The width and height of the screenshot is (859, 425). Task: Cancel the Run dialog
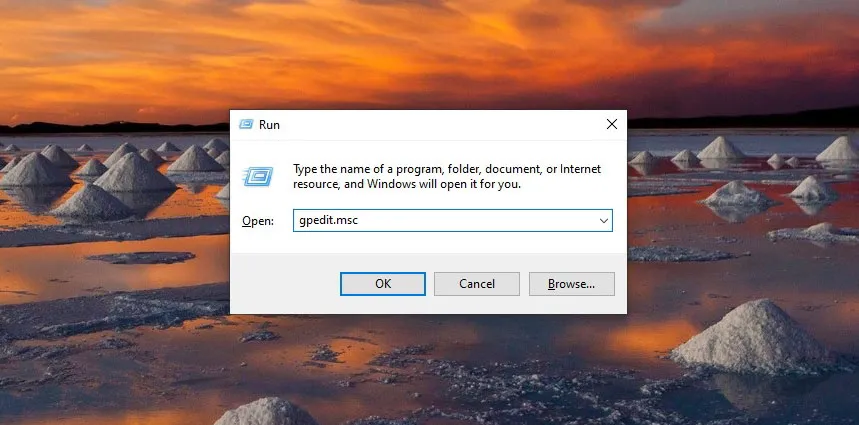tap(477, 284)
